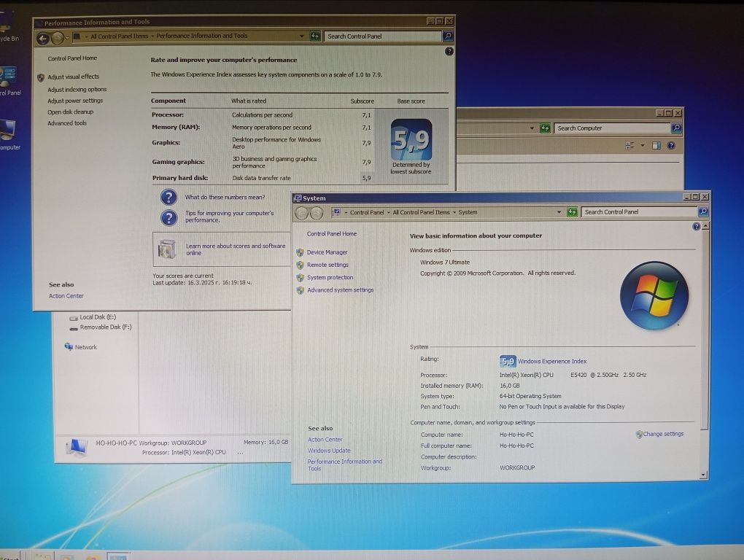Open Advanced tools link
This screenshot has height=560, width=744.
(67, 122)
